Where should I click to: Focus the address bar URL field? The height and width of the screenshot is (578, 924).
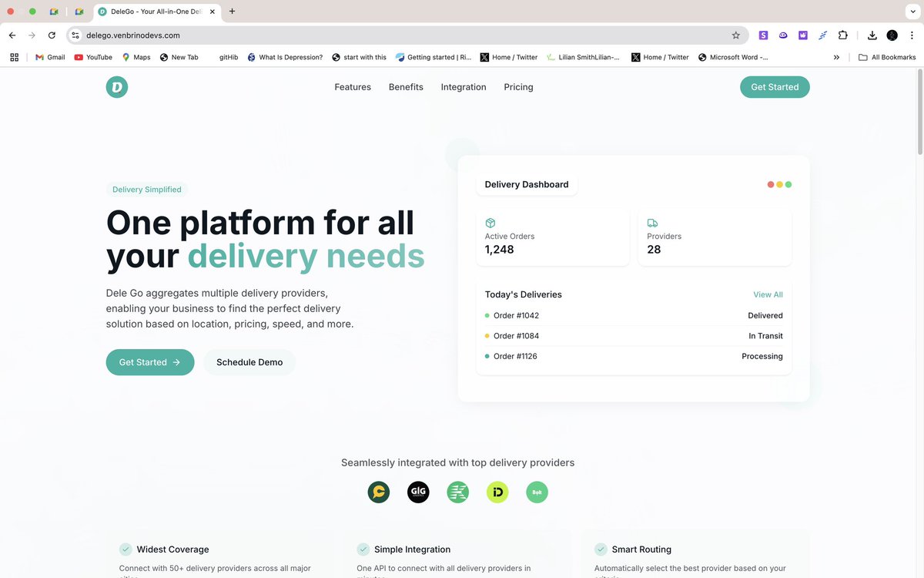coord(406,35)
